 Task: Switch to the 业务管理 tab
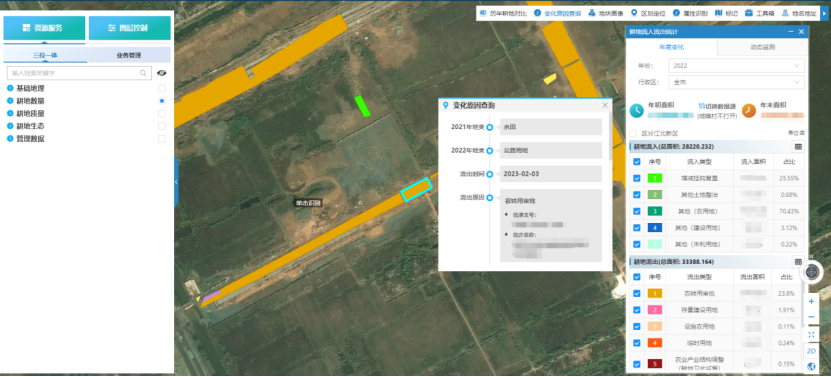coord(129,55)
